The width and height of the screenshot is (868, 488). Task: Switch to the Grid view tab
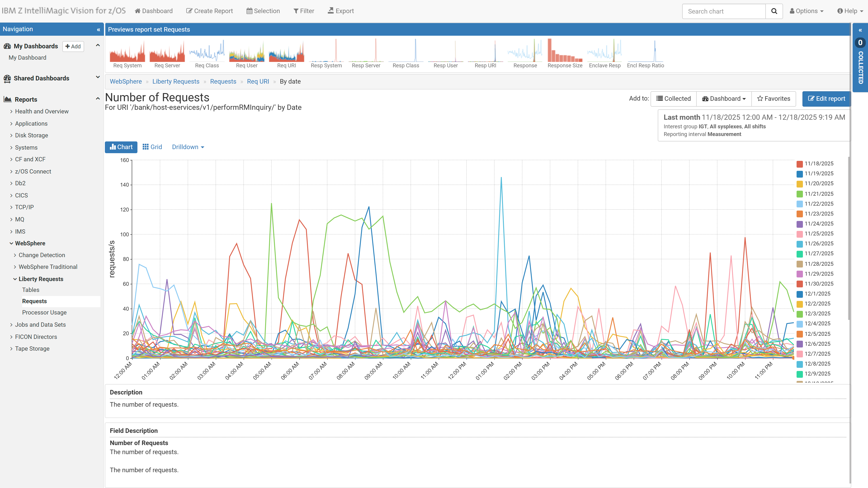[x=152, y=147]
